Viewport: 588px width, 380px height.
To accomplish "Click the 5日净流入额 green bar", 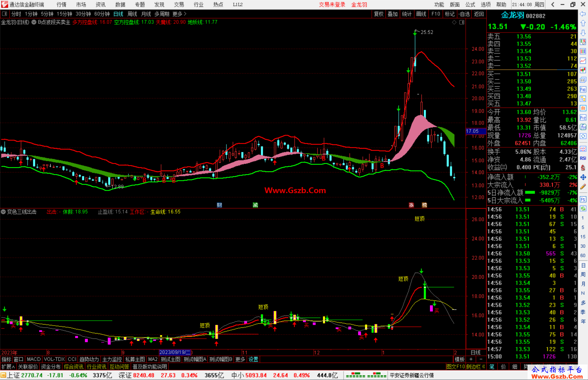I will (530, 193).
